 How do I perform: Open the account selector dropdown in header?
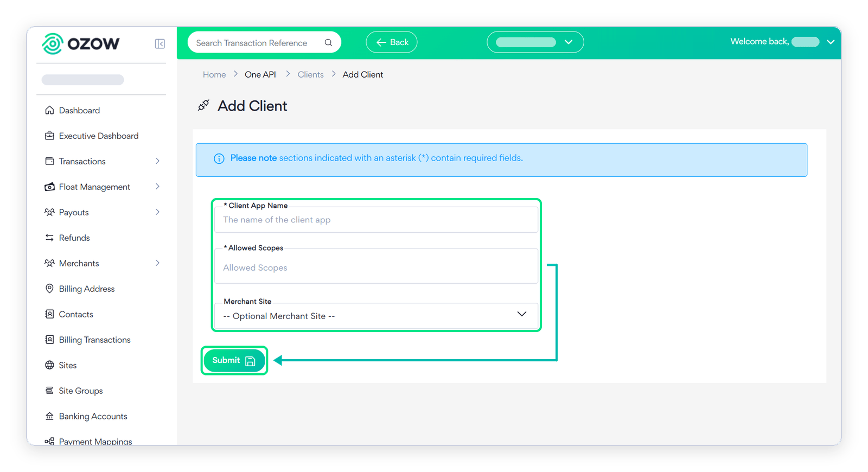[535, 42]
